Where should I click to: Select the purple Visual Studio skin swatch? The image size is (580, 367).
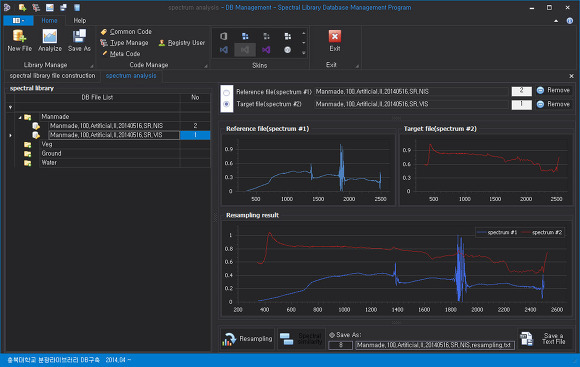[x=266, y=50]
